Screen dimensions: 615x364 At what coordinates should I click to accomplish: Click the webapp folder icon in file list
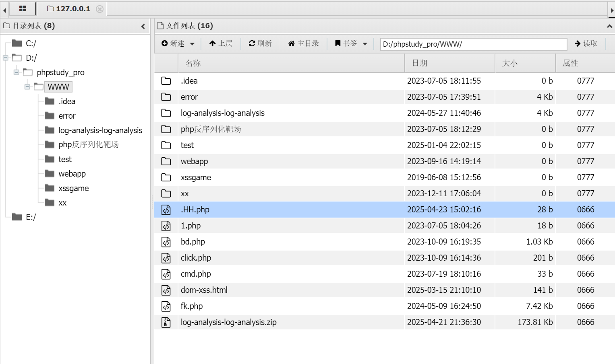tap(166, 161)
